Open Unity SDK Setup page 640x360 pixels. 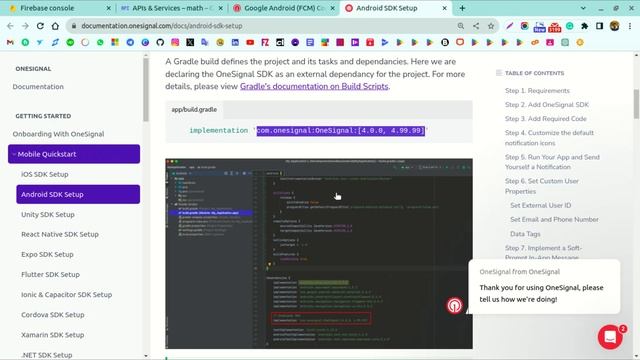coord(48,214)
